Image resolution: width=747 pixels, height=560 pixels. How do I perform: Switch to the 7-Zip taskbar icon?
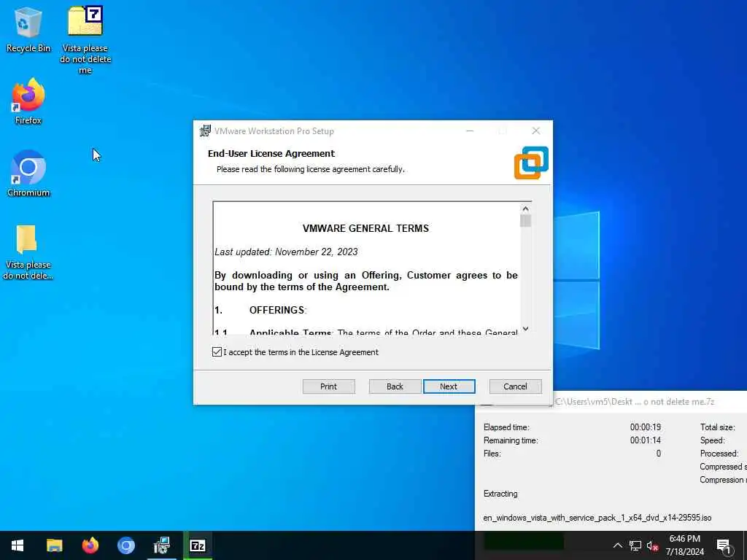[198, 545]
